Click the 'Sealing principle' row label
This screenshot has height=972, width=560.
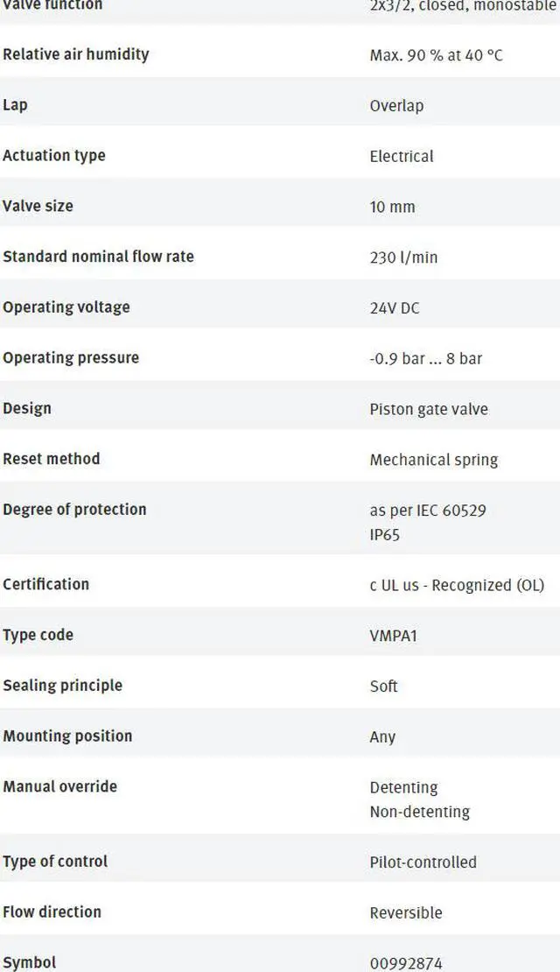63,686
